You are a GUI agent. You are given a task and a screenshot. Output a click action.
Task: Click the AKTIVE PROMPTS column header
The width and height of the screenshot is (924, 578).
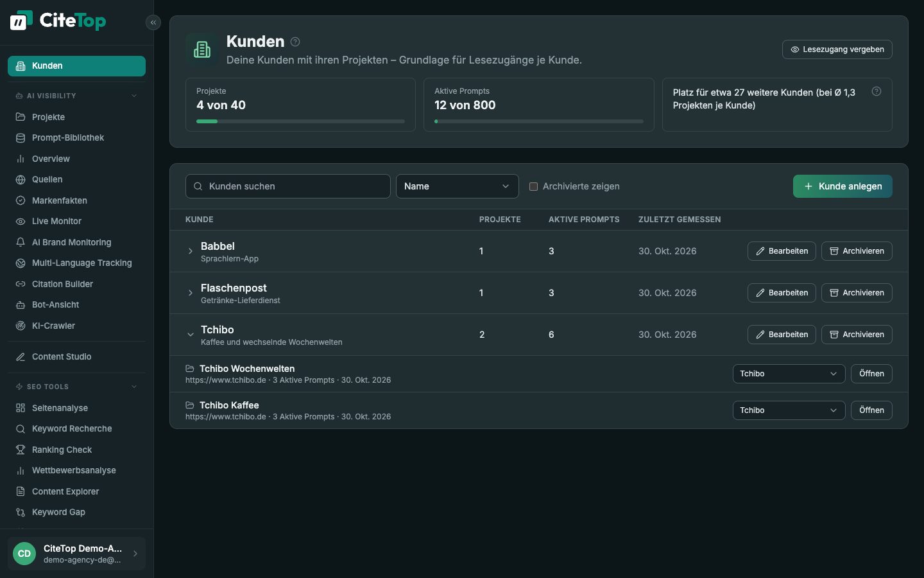[584, 220]
